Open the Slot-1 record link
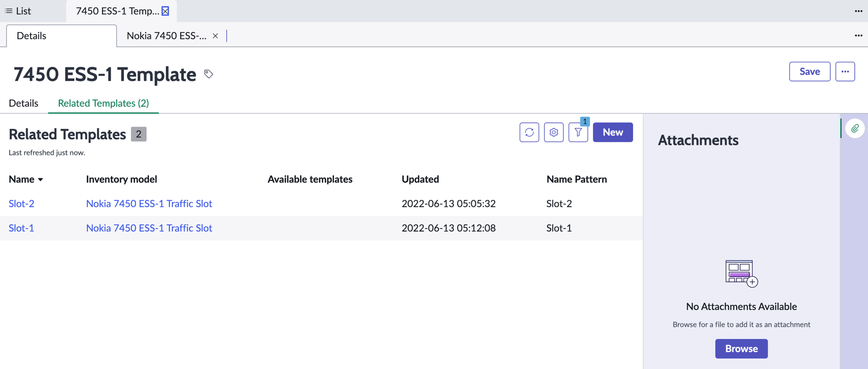The image size is (868, 369). (x=21, y=228)
